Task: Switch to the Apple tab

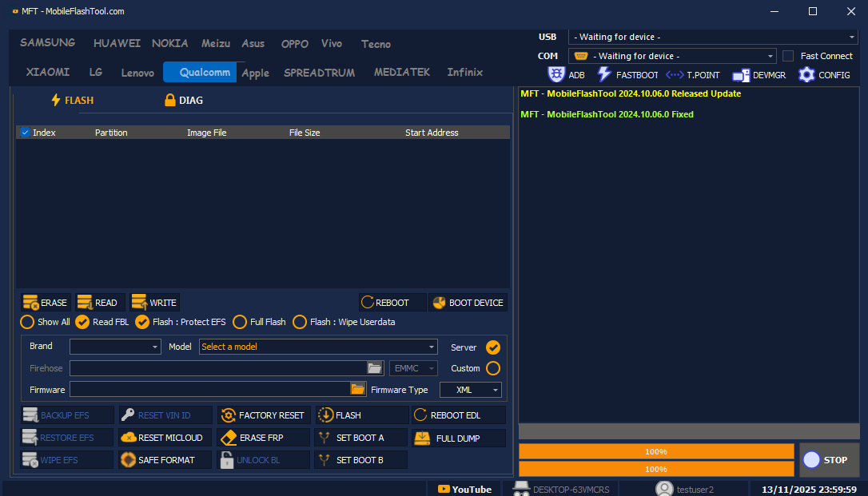Action: [255, 73]
